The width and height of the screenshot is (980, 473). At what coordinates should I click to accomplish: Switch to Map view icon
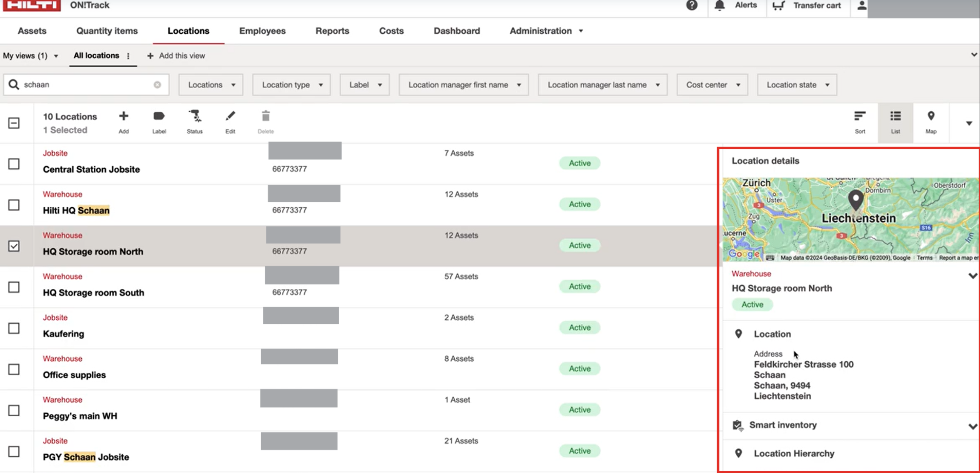[x=931, y=116]
